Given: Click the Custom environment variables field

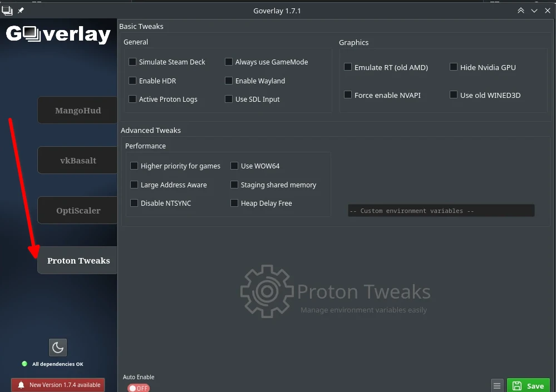Looking at the screenshot, I should (x=441, y=210).
